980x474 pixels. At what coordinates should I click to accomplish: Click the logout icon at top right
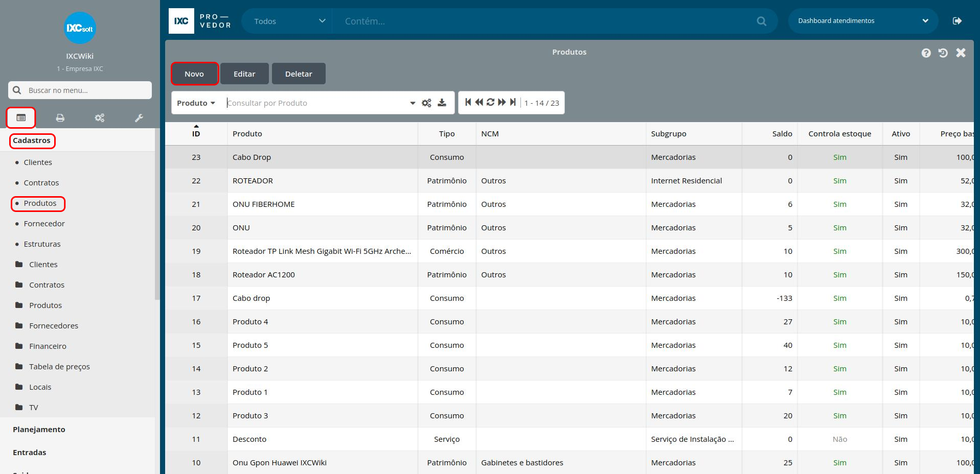[x=958, y=21]
